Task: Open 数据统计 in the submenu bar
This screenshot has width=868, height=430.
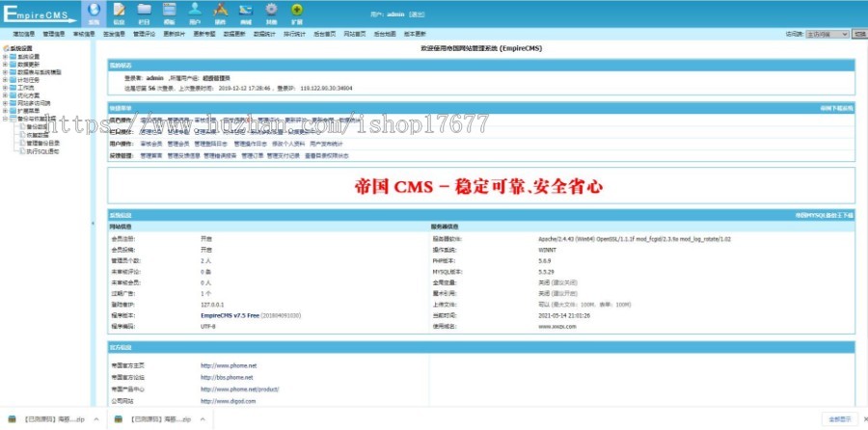Action: 264,34
